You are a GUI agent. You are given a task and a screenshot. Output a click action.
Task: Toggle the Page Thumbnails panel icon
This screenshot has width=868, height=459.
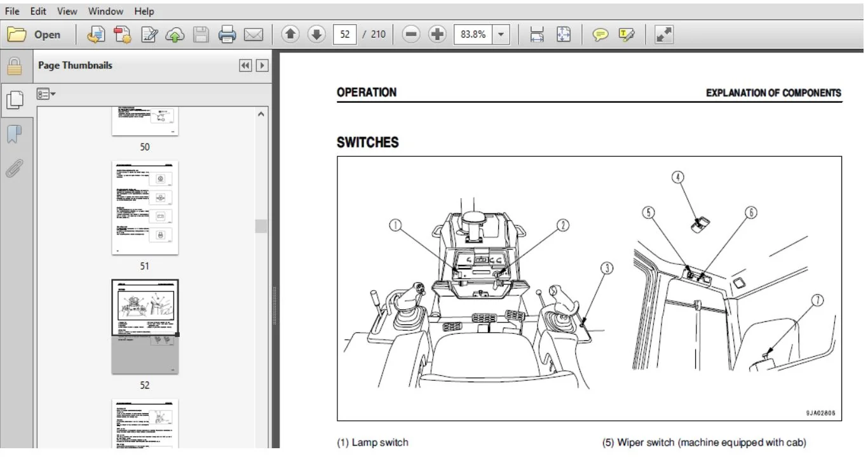(x=14, y=100)
